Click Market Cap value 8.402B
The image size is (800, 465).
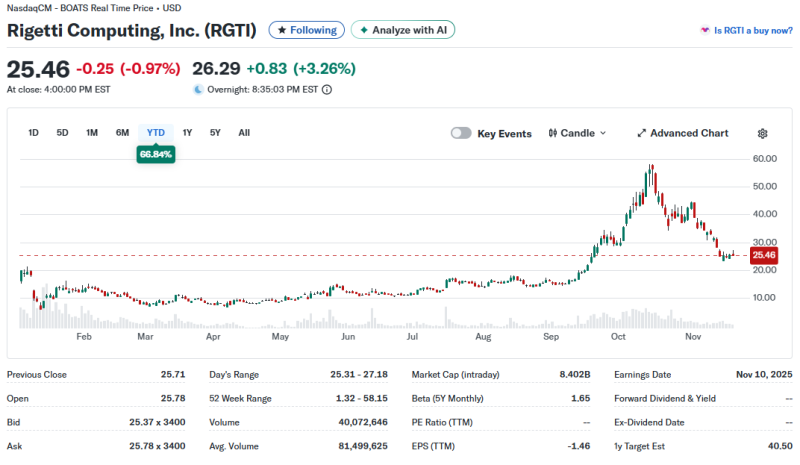(x=574, y=375)
